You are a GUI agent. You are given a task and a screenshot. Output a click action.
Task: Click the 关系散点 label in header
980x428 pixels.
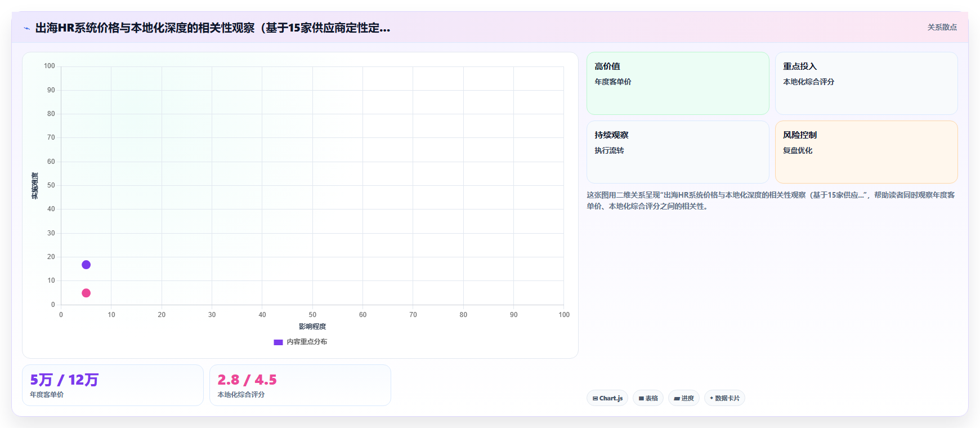(x=942, y=27)
